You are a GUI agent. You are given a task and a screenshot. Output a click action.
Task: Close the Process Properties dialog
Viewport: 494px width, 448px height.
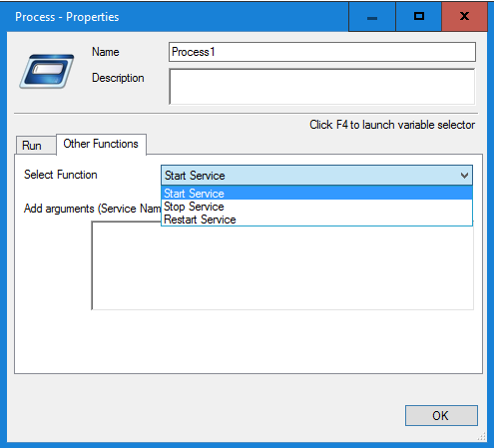click(x=464, y=17)
